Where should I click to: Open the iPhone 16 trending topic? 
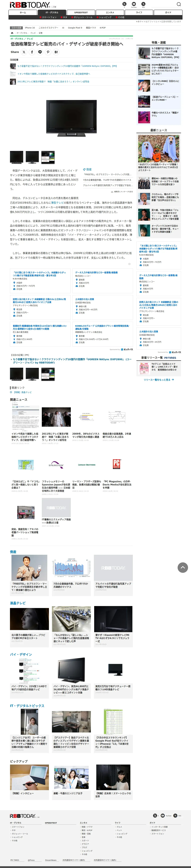pos(30,28)
